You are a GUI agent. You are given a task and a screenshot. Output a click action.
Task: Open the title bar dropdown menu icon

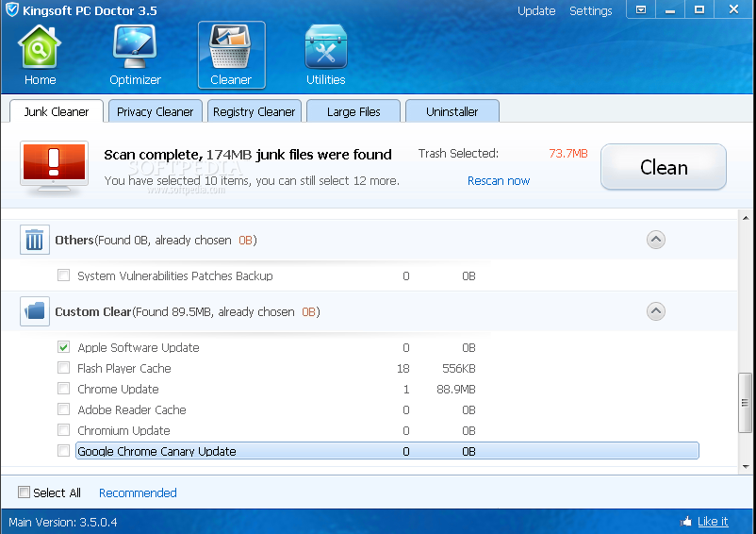tap(641, 9)
